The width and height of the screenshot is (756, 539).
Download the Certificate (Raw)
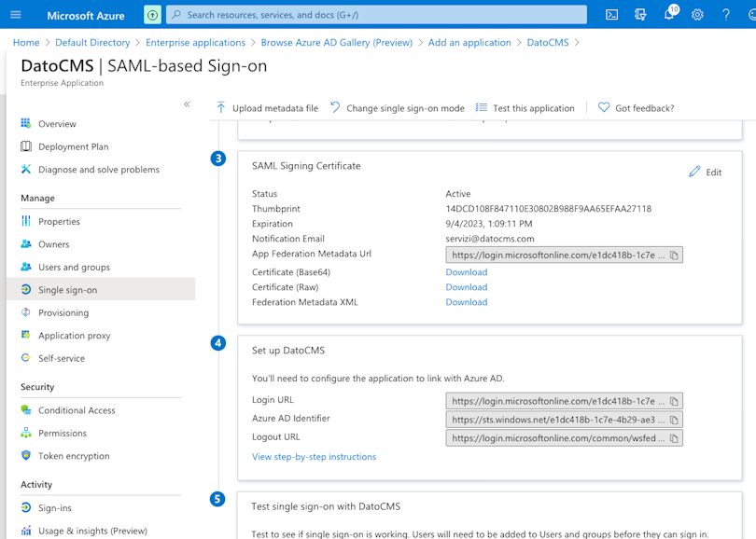tap(467, 287)
